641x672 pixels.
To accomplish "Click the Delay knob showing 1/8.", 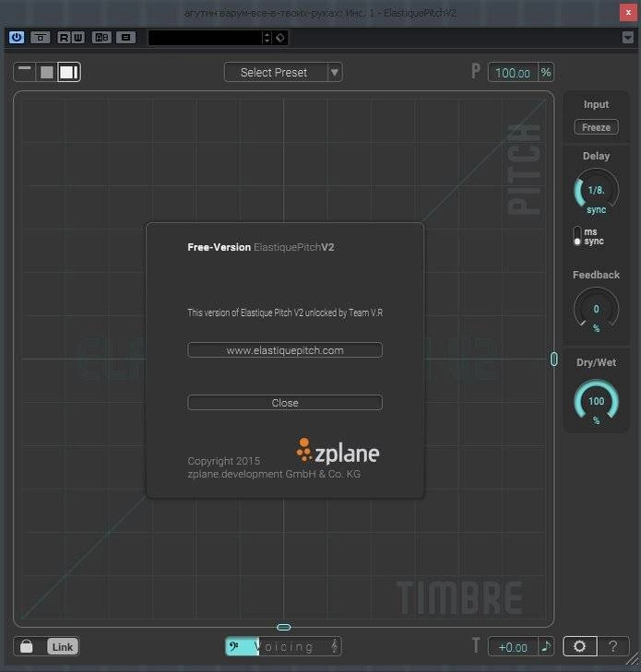I will click(596, 191).
